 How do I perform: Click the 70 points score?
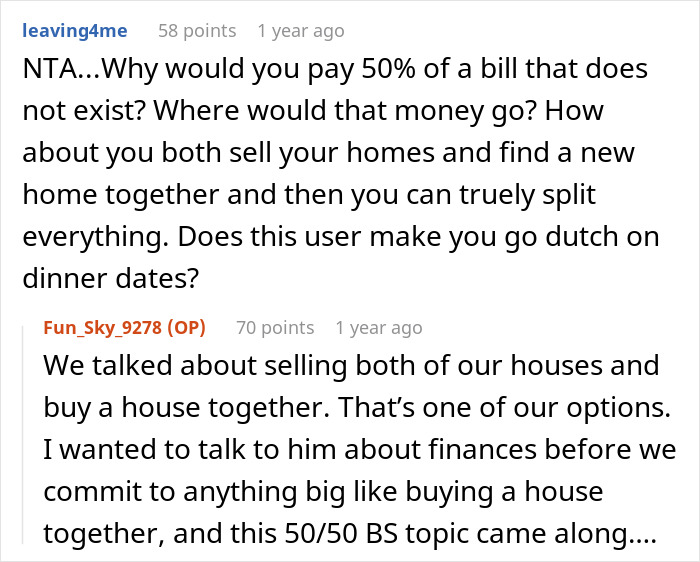275,328
